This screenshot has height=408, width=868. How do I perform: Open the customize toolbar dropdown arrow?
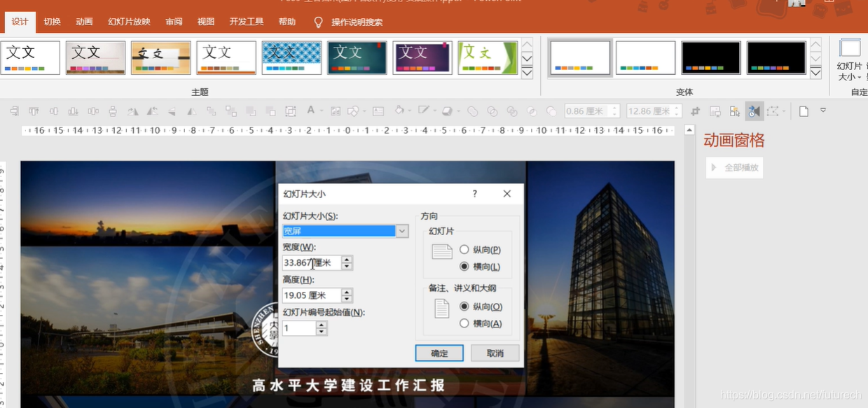tap(823, 111)
